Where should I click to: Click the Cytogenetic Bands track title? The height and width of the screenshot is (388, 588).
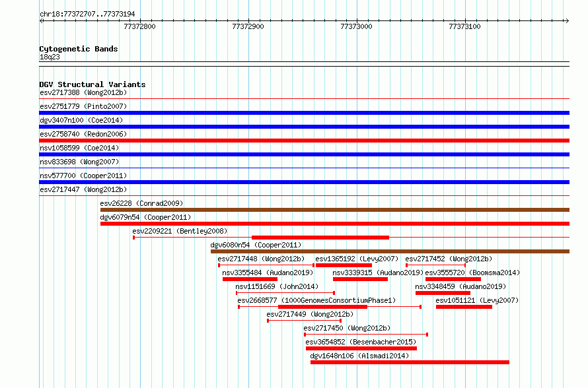(79, 49)
